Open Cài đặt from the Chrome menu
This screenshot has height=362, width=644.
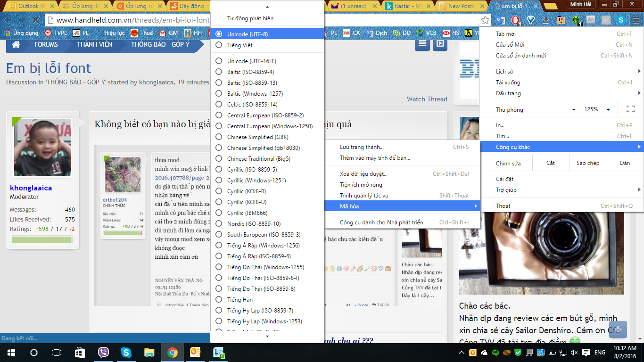coord(505,179)
